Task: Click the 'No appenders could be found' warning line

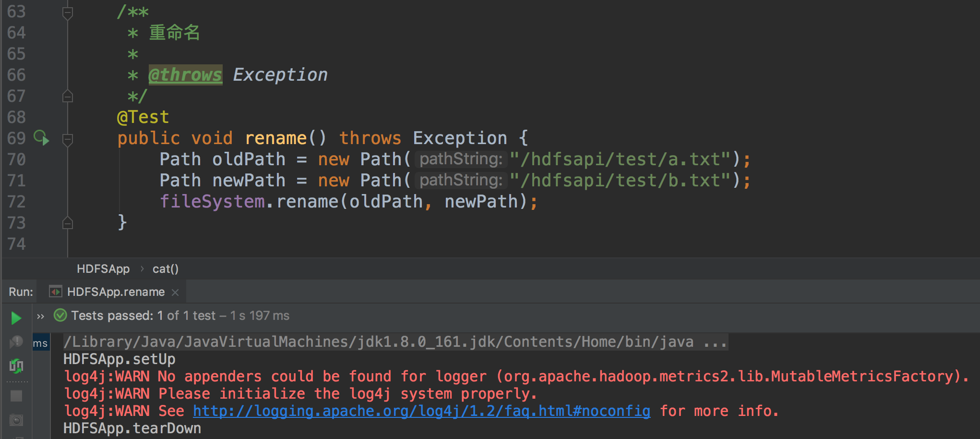Action: point(516,377)
